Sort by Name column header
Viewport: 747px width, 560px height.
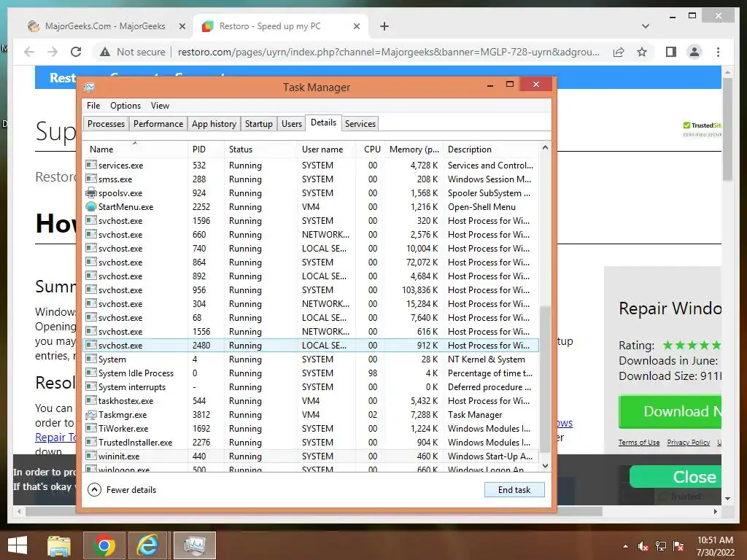coord(135,149)
